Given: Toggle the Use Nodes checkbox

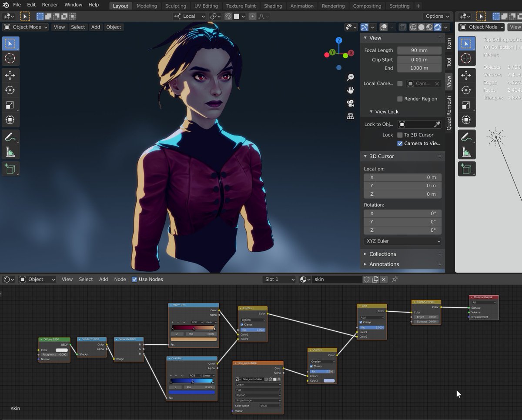Looking at the screenshot, I should [x=134, y=279].
